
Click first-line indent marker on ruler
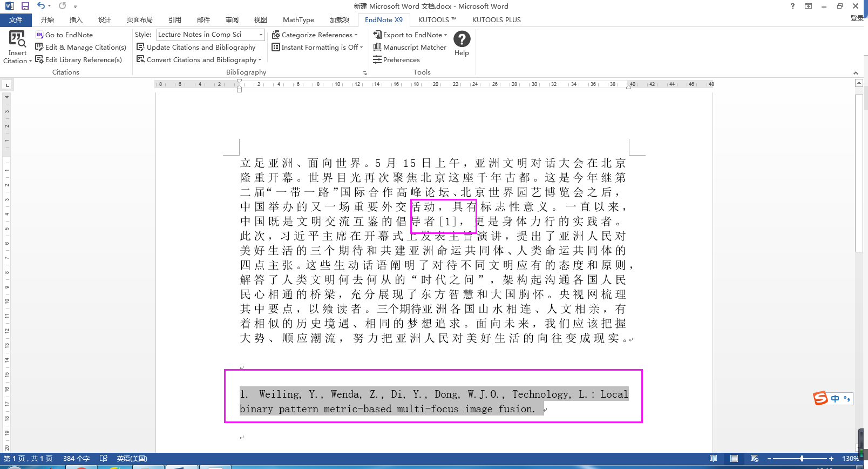tap(239, 81)
